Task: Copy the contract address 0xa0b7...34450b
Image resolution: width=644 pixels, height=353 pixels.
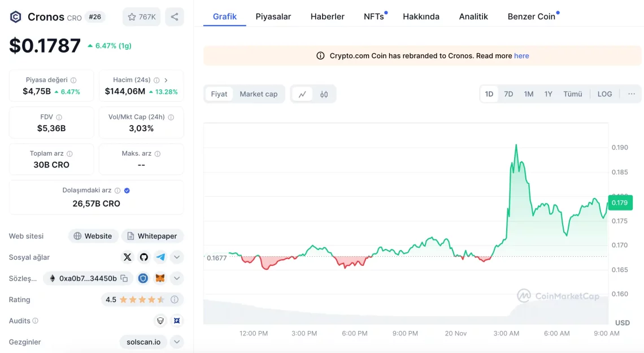Action: 124,278
